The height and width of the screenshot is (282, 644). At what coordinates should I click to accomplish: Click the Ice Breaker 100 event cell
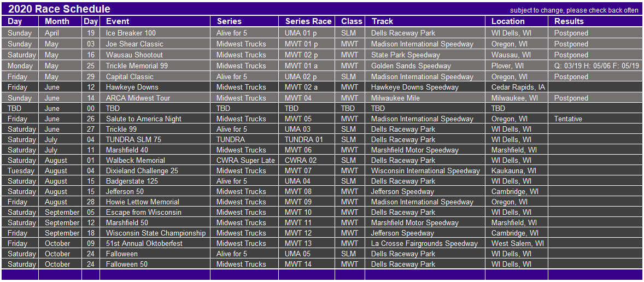(155, 33)
